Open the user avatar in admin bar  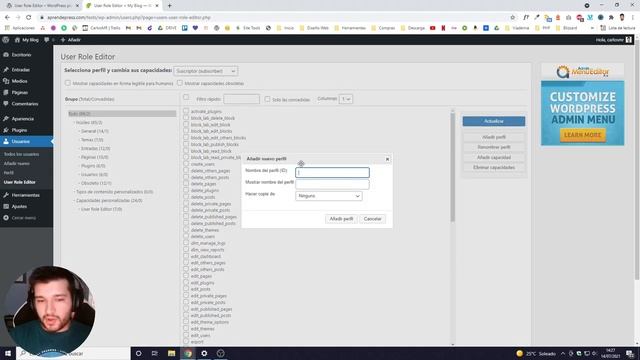point(629,40)
